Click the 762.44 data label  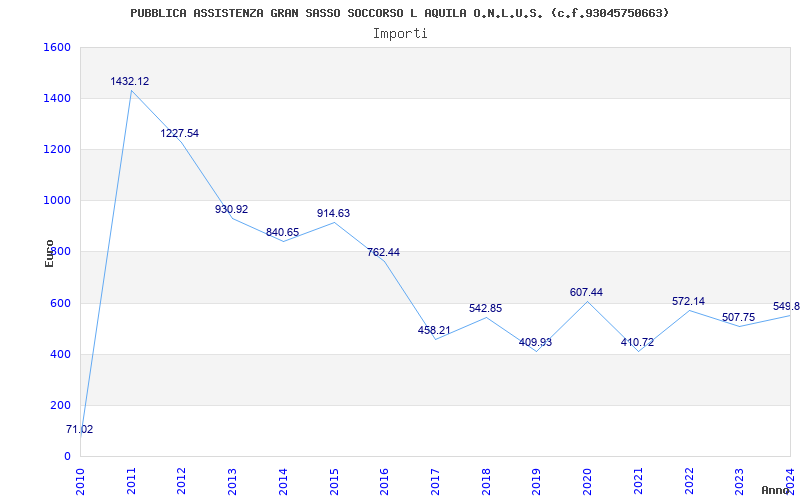[383, 252]
